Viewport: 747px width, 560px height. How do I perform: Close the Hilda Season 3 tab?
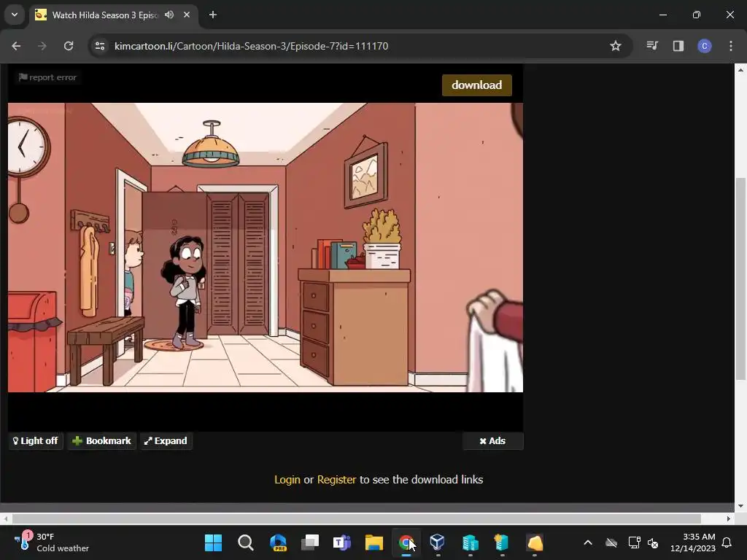coord(187,15)
